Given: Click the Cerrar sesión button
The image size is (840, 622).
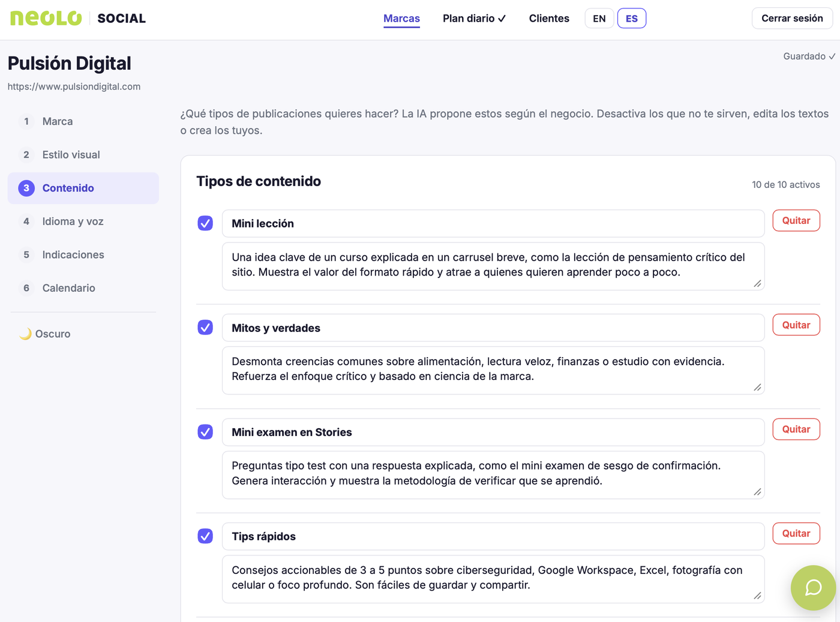Looking at the screenshot, I should pos(792,19).
